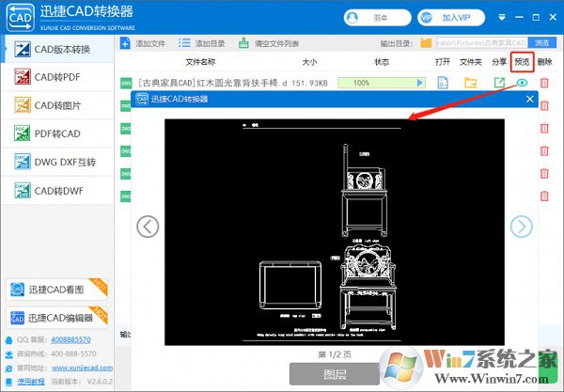Viewport: 564px width, 392px height.
Task: Click the DWG file icon in first row
Action: tap(126, 83)
